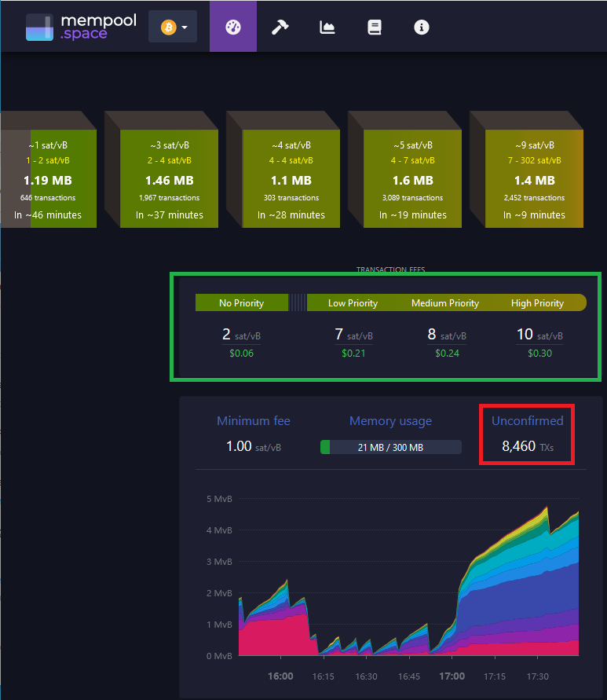Click the 2 sat/vB no priority fee
Image resolution: width=607 pixels, height=700 pixels.
[x=241, y=335]
